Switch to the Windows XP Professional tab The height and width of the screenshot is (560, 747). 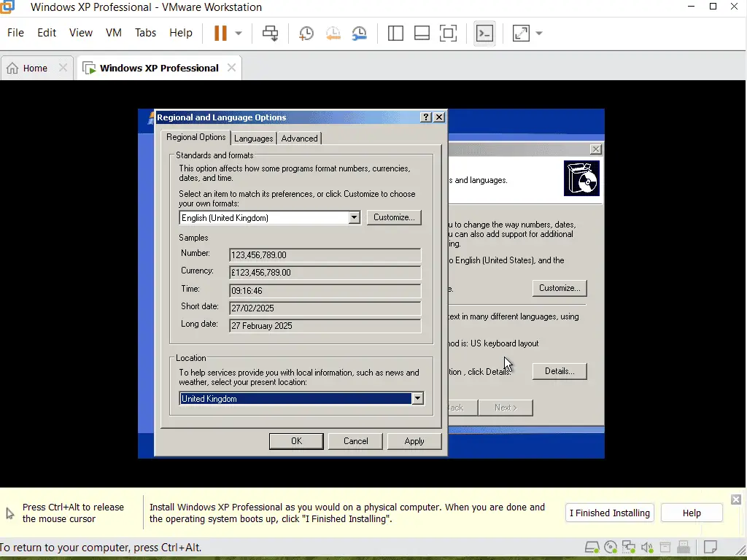coord(159,68)
